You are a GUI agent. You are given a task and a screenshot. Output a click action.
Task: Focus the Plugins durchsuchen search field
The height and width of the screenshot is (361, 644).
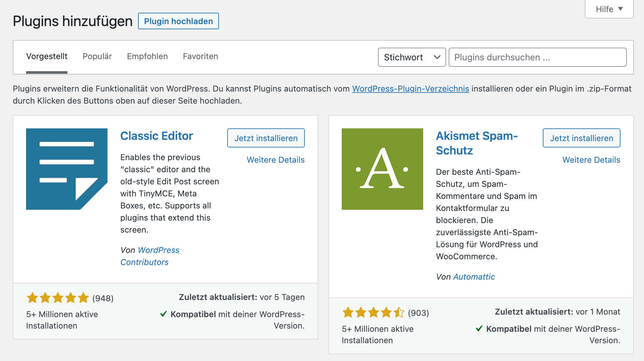point(537,57)
